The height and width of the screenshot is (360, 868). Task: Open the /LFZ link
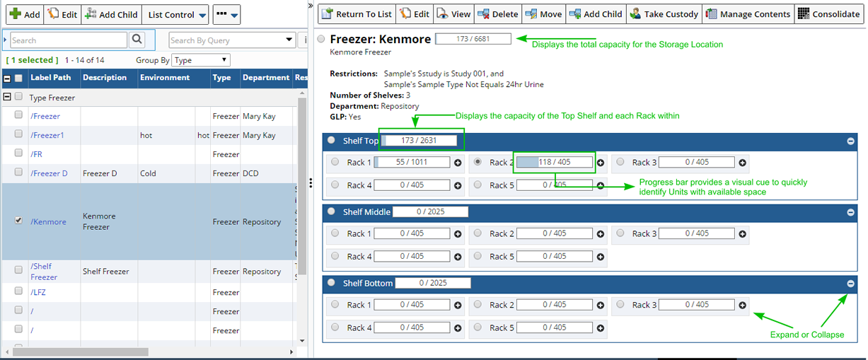[x=38, y=291]
